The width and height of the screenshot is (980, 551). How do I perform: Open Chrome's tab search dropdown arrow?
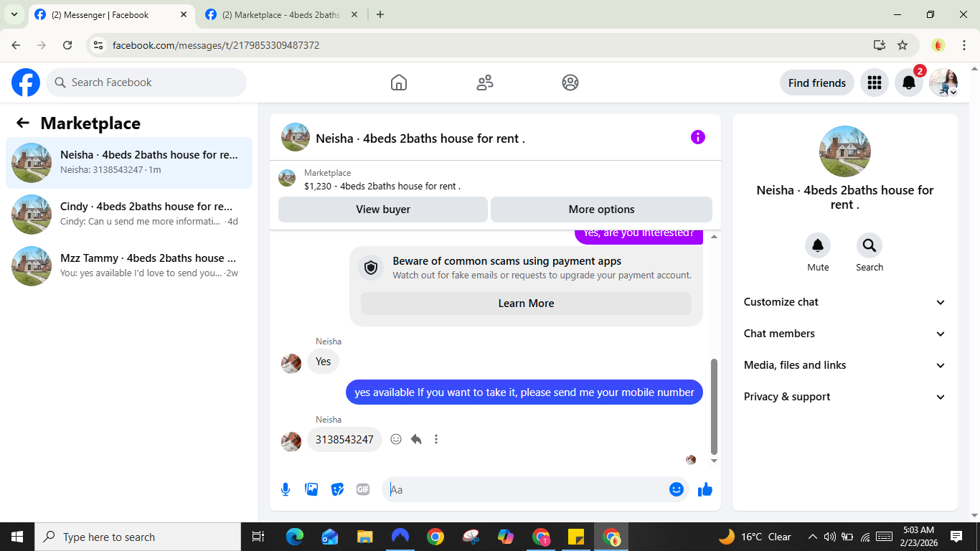(x=14, y=14)
